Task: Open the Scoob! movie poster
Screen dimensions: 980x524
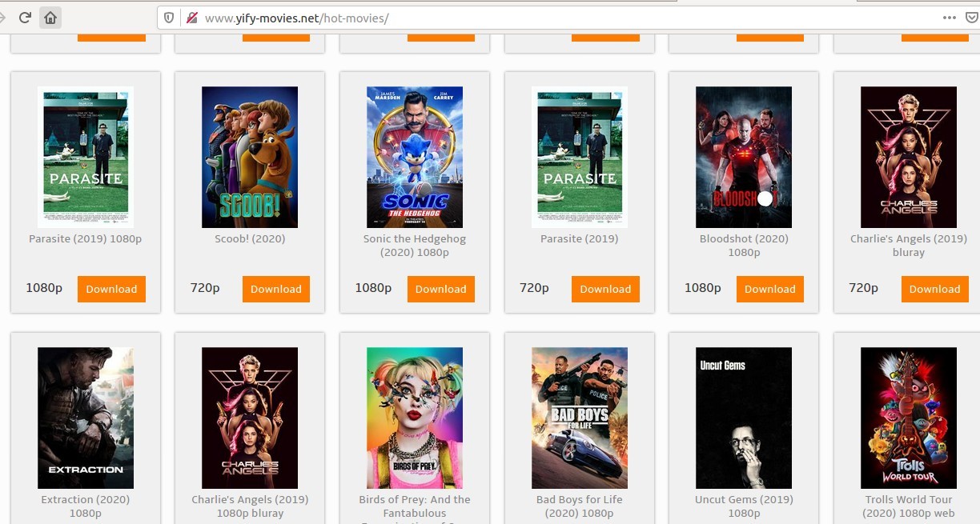Action: pyautogui.click(x=250, y=157)
